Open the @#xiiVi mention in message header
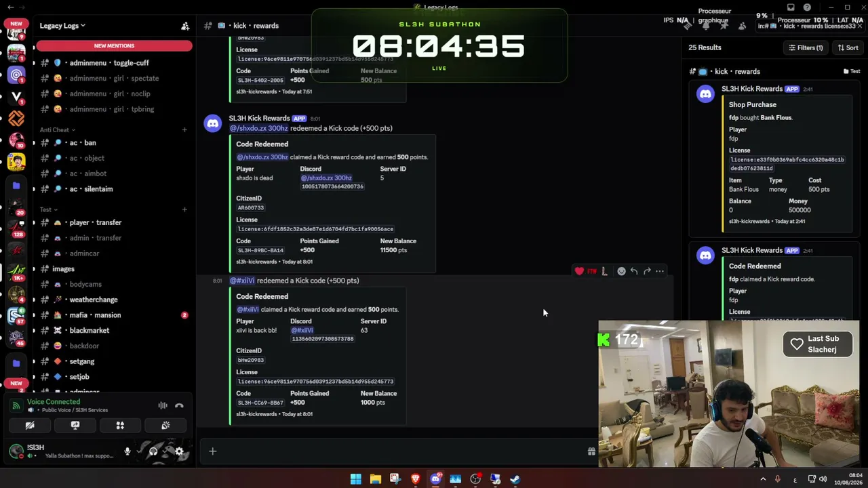 (242, 281)
